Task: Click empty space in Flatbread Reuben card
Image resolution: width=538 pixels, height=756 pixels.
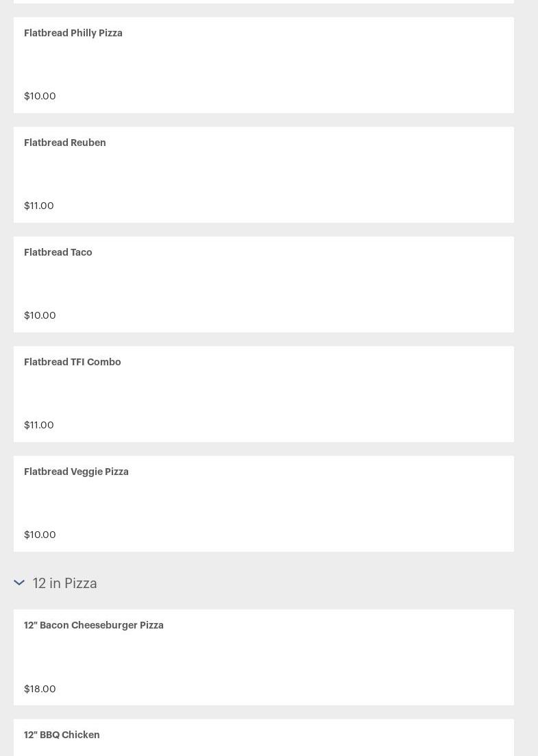Action: [308, 175]
